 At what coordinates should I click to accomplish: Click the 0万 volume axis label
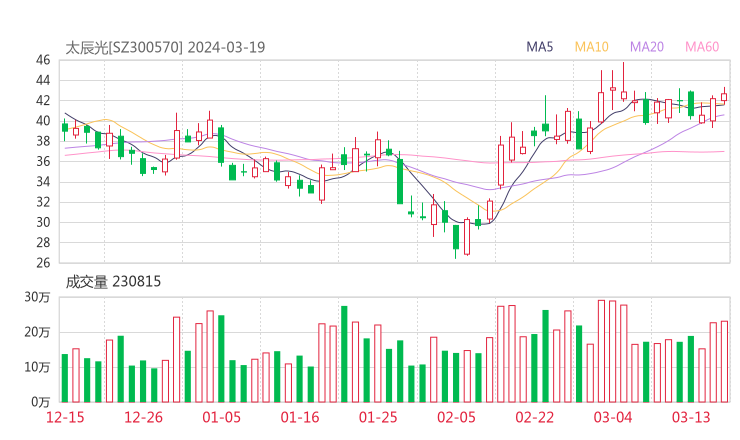click(x=41, y=402)
